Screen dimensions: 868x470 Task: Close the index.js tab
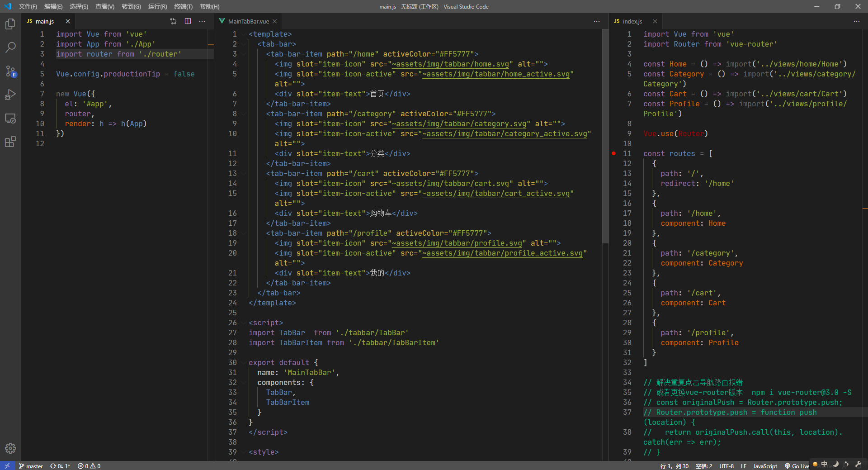pyautogui.click(x=655, y=21)
